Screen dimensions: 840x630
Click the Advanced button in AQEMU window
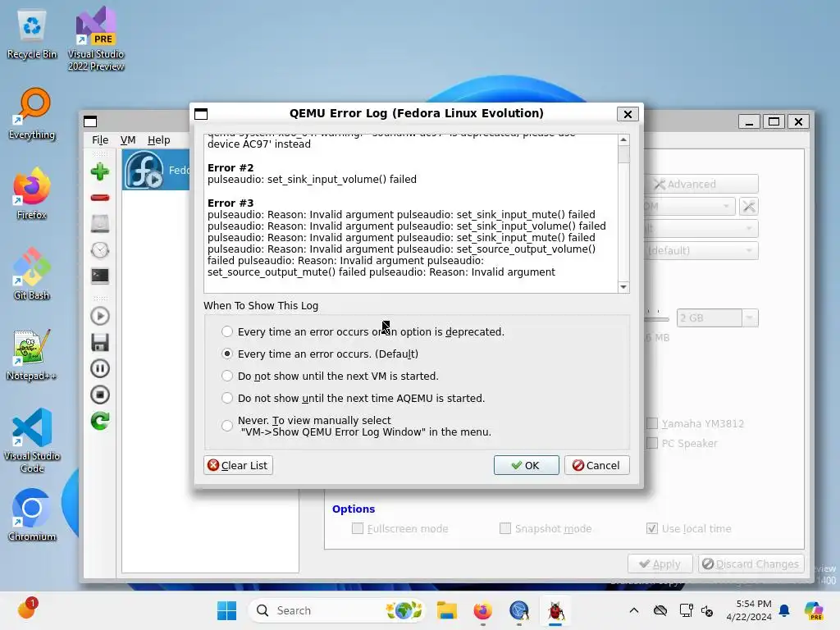pos(701,184)
